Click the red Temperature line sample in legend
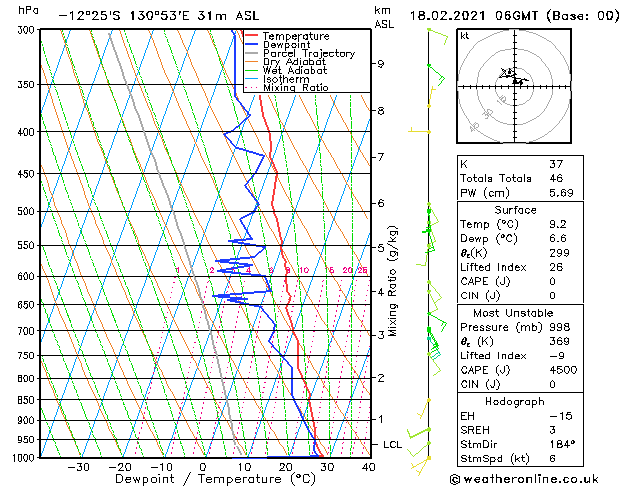Viewport: 629px width, 486px height. pyautogui.click(x=251, y=36)
